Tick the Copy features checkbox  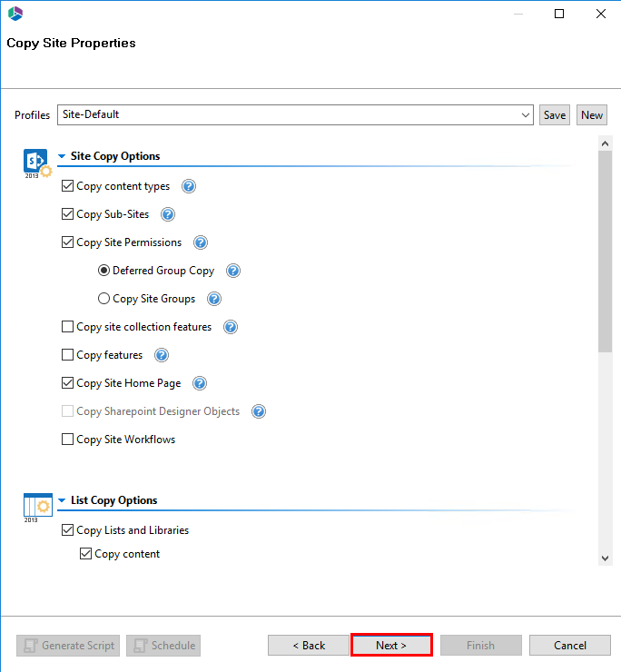[68, 355]
